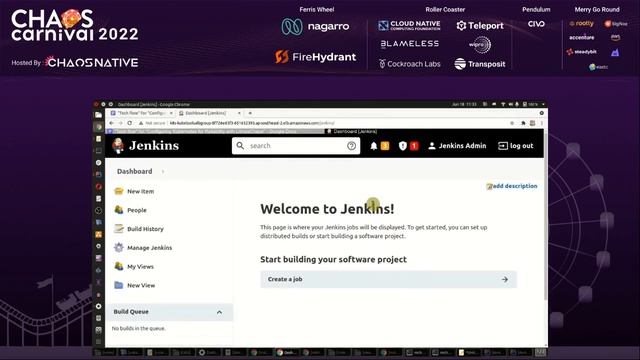
Task: Focus the Jenkins search field
Action: click(x=296, y=146)
